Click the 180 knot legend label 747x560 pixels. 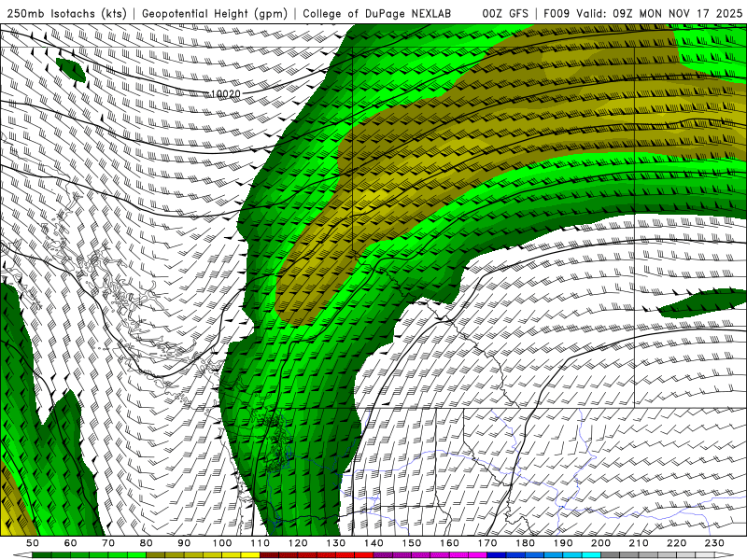(525, 543)
